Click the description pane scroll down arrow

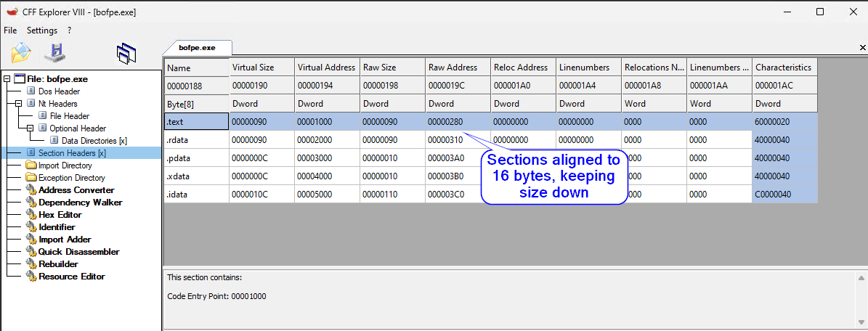pos(861,322)
